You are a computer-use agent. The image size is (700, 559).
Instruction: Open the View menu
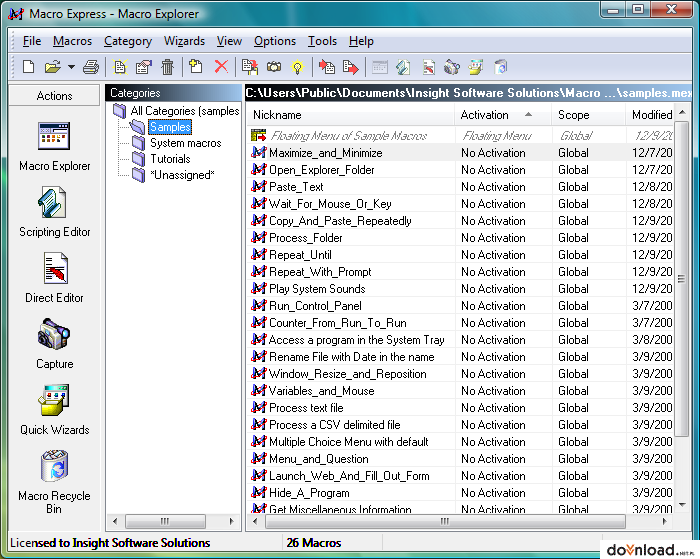[229, 41]
